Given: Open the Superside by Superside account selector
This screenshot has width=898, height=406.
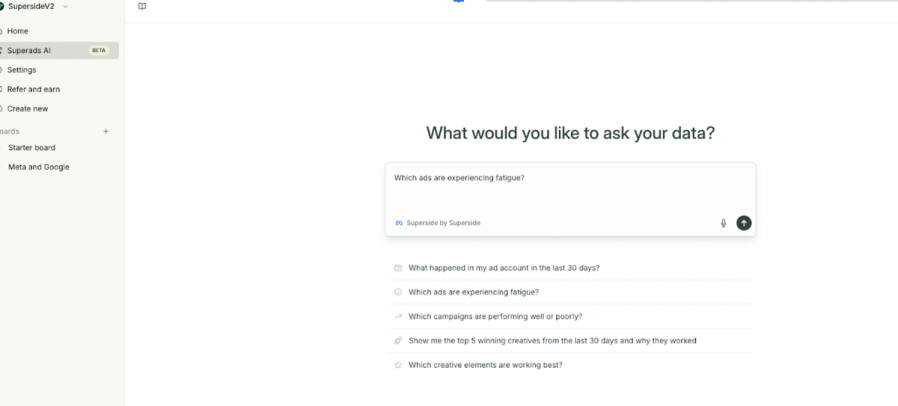Looking at the screenshot, I should [x=441, y=223].
